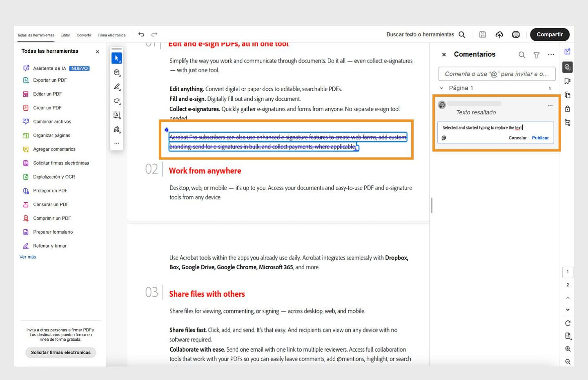Search within the Comentarios panel
588x380 pixels.
pyautogui.click(x=522, y=55)
